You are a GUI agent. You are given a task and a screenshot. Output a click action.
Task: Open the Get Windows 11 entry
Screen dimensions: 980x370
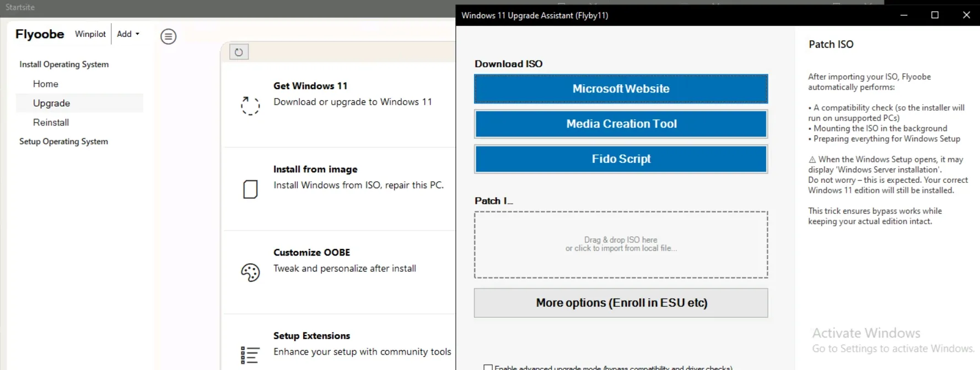[339, 105]
